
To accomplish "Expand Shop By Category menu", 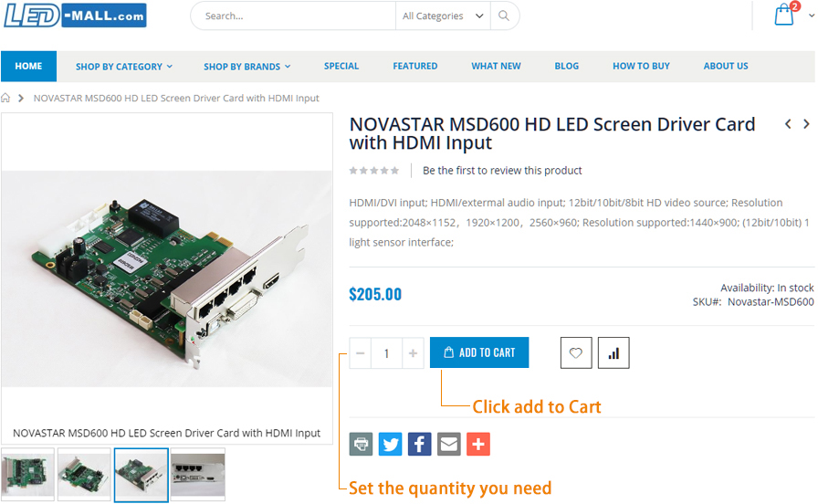I will (x=124, y=67).
